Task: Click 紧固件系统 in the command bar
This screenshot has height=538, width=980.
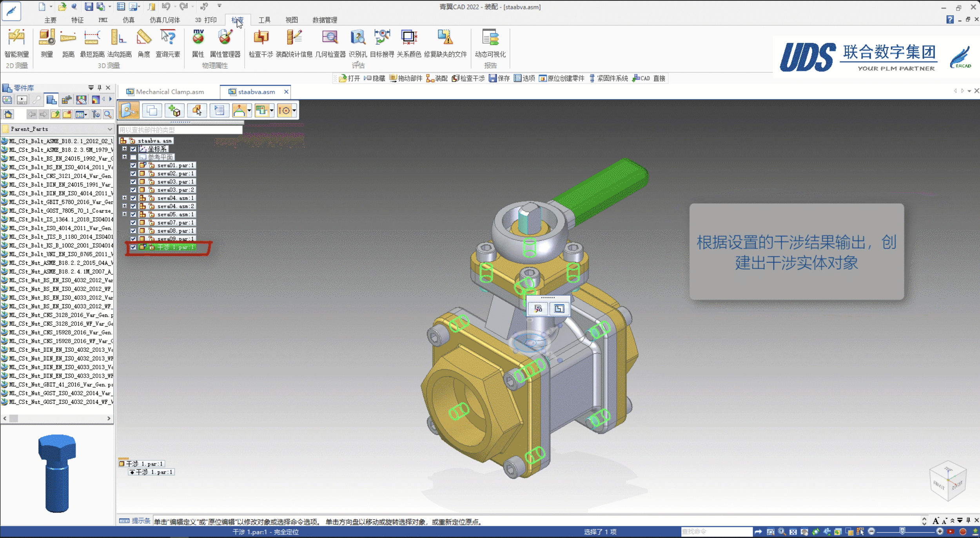Action: coord(608,78)
